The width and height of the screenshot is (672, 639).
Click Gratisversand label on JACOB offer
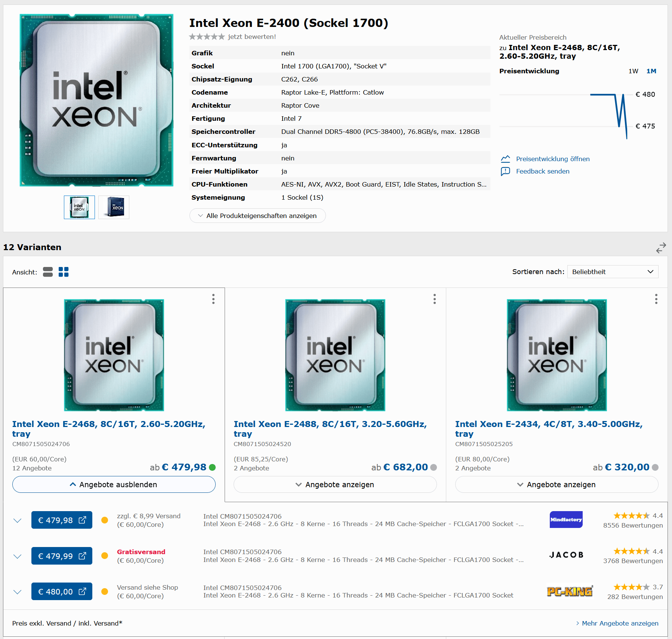click(x=141, y=552)
